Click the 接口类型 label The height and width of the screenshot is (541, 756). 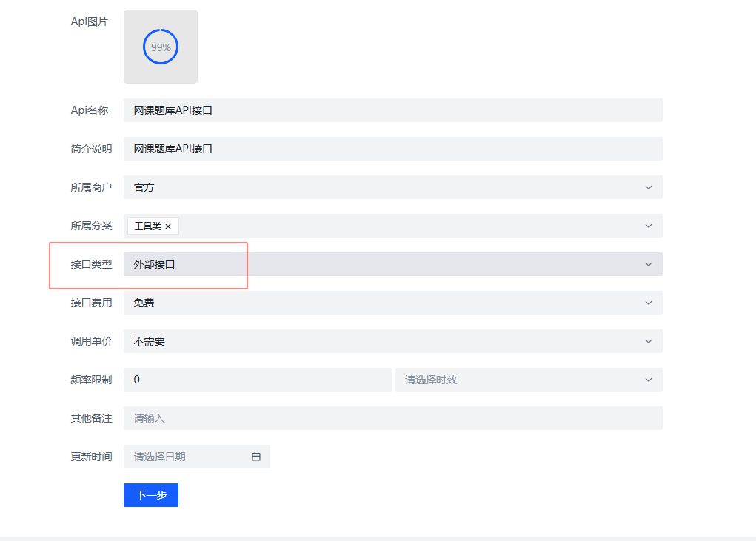[x=92, y=264]
